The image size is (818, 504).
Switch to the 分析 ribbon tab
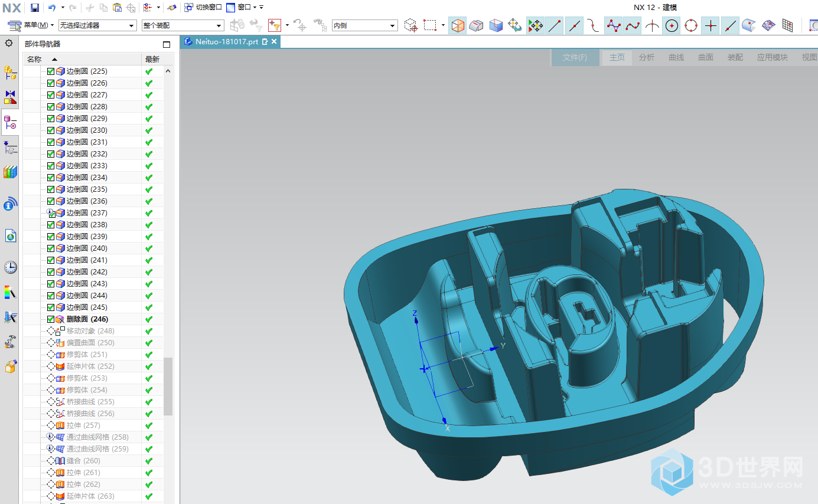pyautogui.click(x=647, y=57)
